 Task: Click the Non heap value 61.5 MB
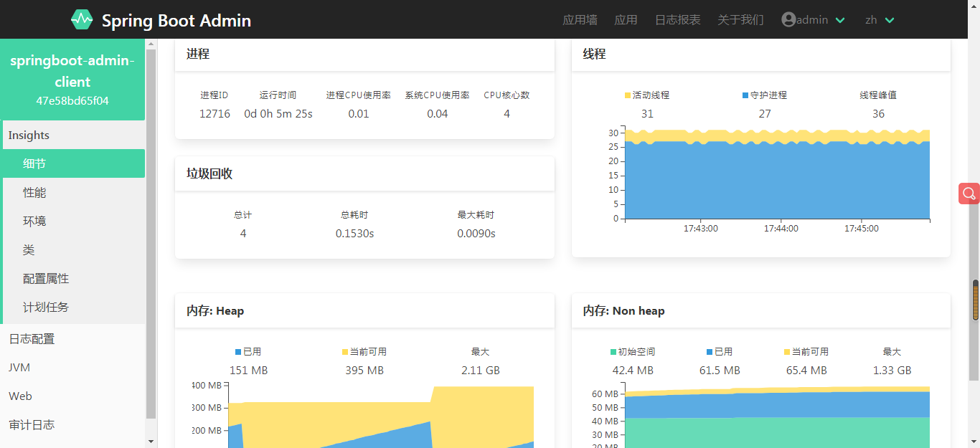(x=720, y=370)
